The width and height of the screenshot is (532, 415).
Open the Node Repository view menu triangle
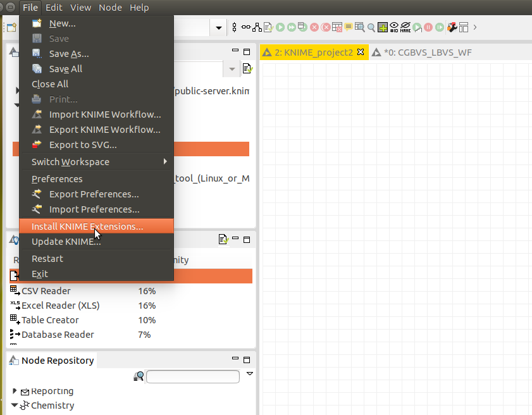point(250,374)
